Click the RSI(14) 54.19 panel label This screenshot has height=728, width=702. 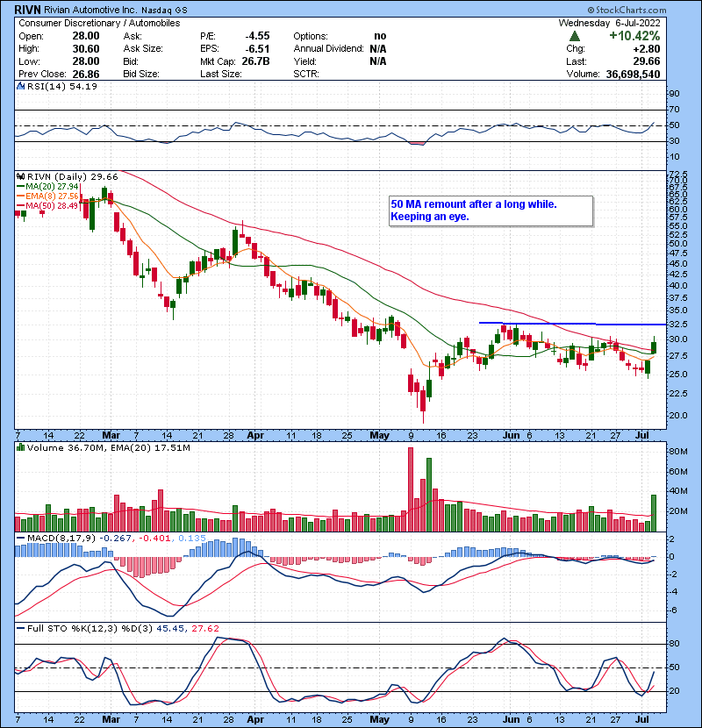pos(61,86)
